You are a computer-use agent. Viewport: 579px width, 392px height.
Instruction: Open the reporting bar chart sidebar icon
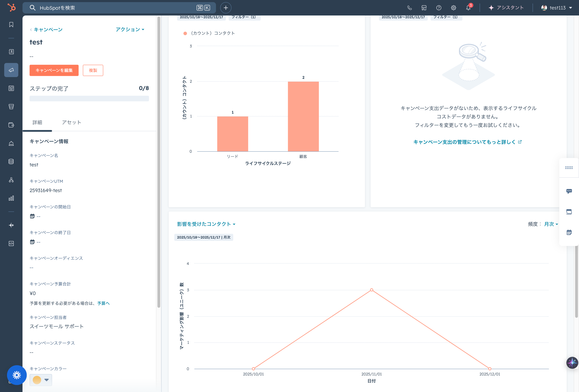click(11, 198)
